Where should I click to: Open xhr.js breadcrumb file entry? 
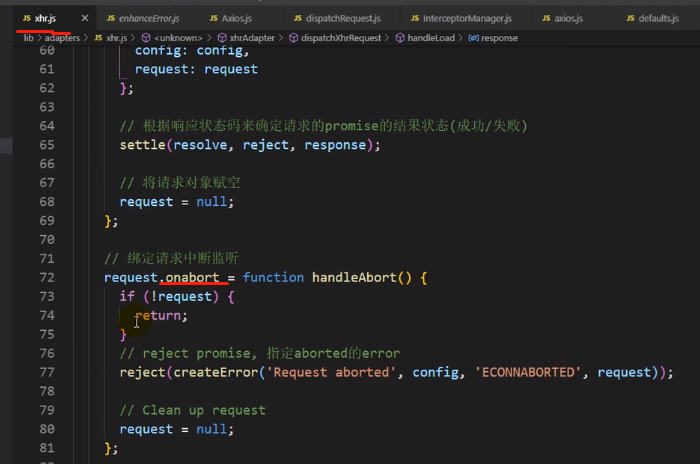117,38
